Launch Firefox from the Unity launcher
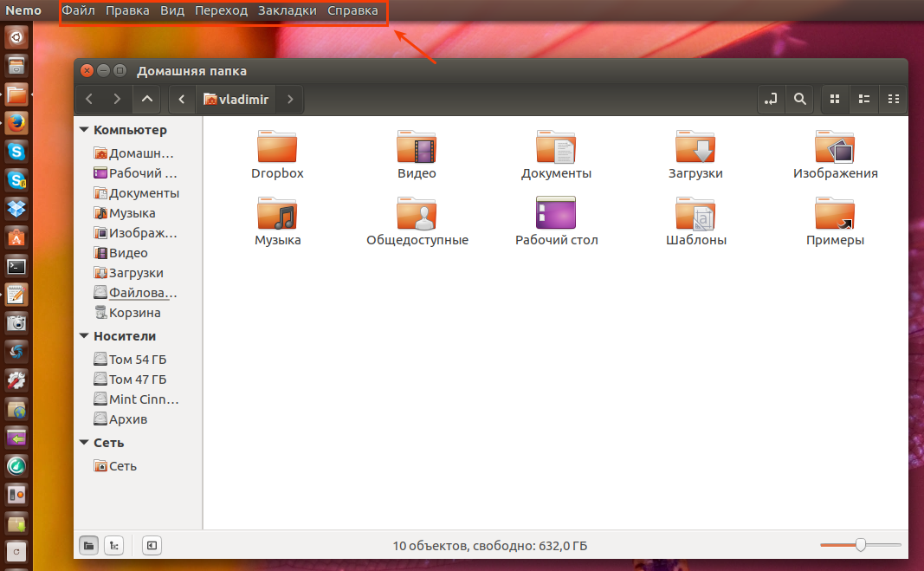 [16, 123]
